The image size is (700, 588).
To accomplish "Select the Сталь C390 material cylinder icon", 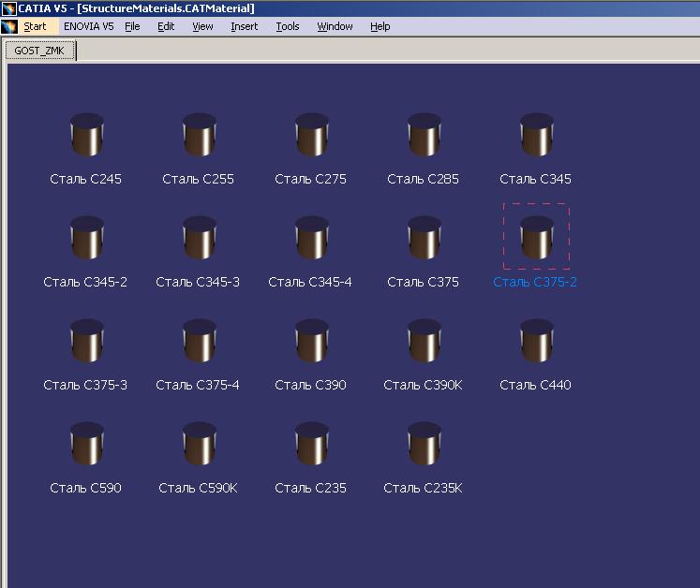I will click(x=312, y=341).
